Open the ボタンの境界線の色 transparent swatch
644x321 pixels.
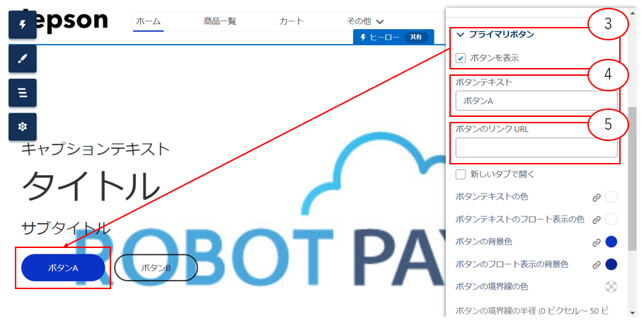coord(611,286)
